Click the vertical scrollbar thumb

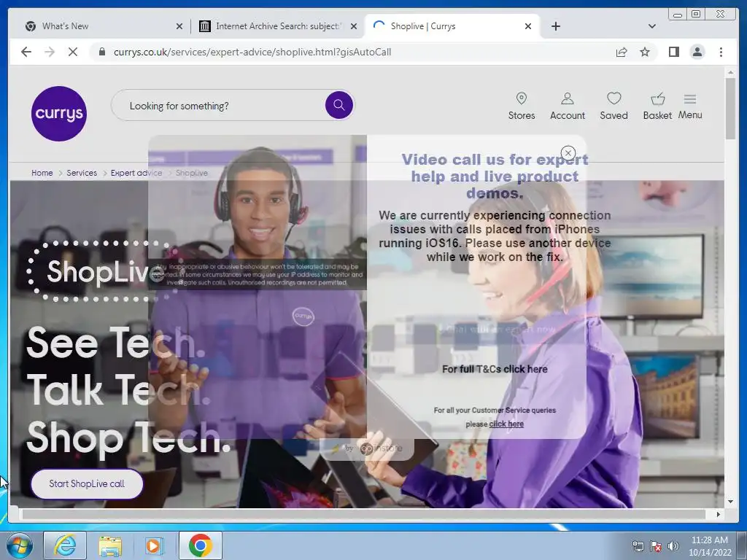point(730,108)
